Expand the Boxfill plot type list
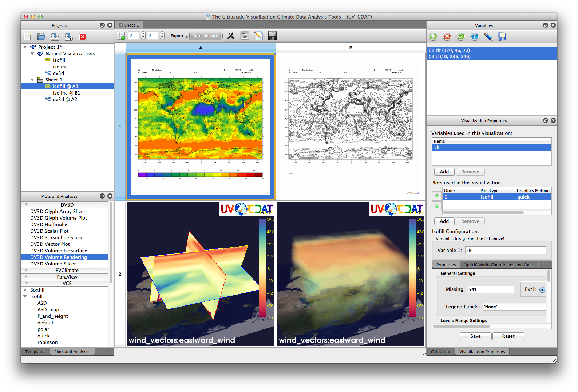The width and height of the screenshot is (578, 392). [x=25, y=290]
